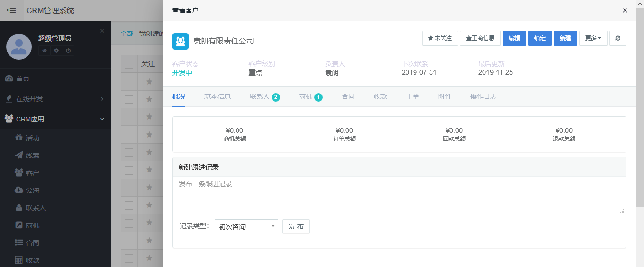The height and width of the screenshot is (267, 644).
Task: Click the home icon under 超级管理员
Action: pyautogui.click(x=44, y=51)
